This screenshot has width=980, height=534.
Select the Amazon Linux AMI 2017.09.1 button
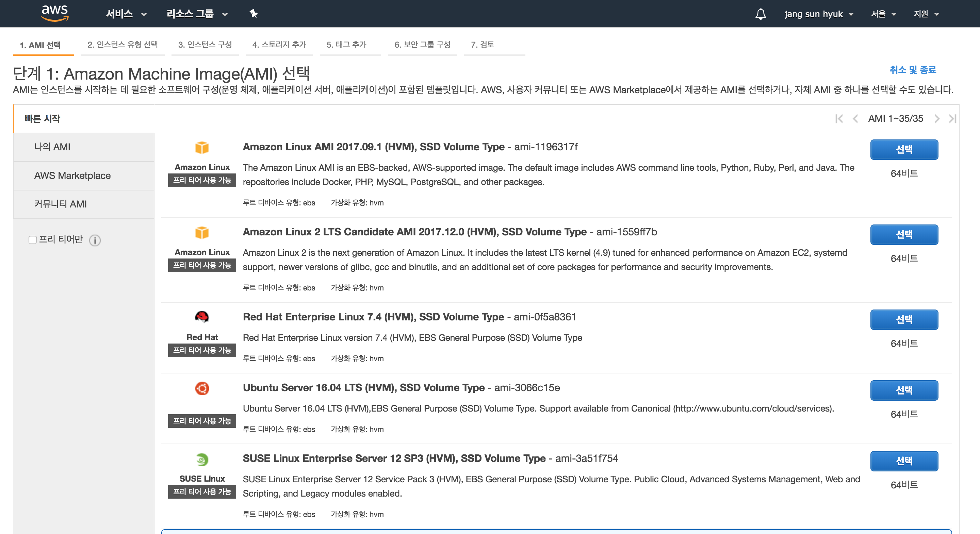click(x=904, y=149)
